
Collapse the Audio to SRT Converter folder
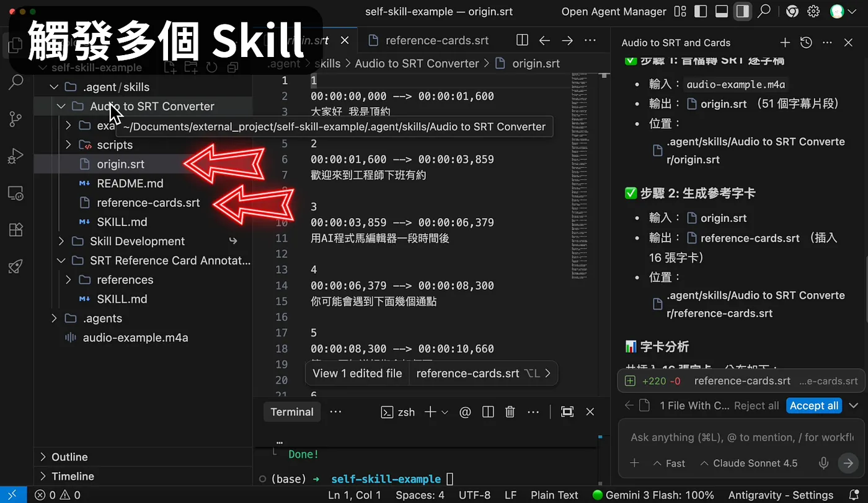(x=61, y=107)
